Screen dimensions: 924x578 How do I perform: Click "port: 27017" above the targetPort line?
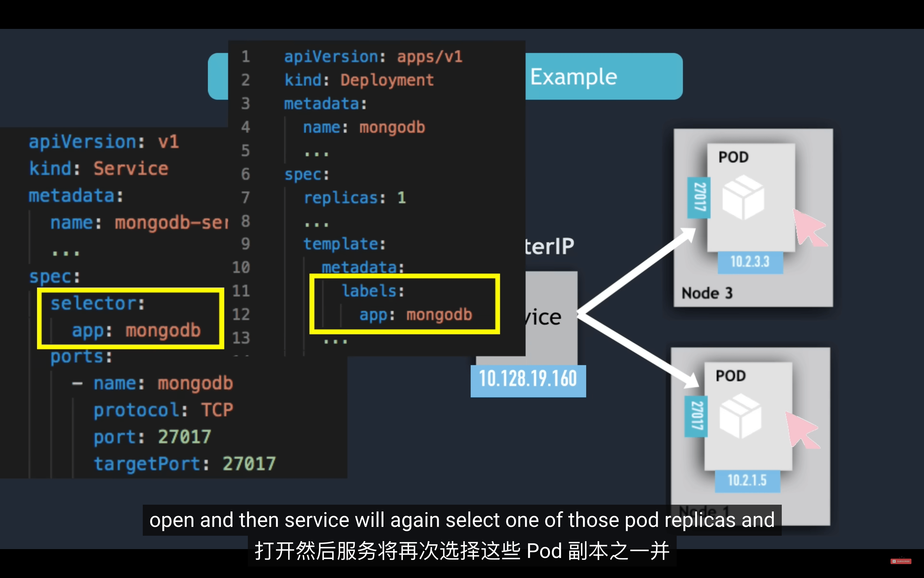tap(152, 437)
